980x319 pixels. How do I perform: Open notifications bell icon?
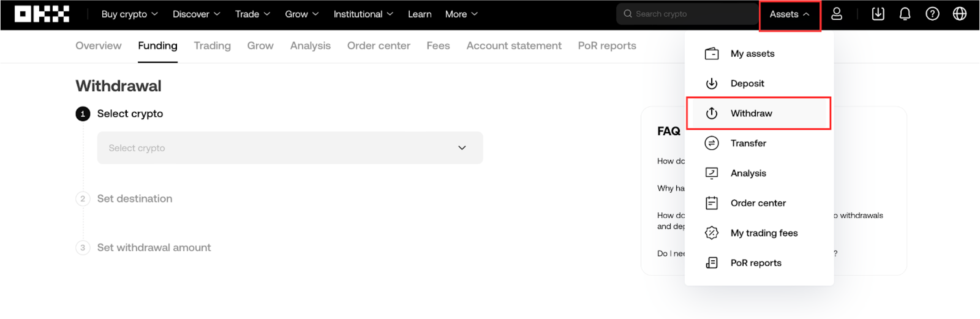coord(905,14)
